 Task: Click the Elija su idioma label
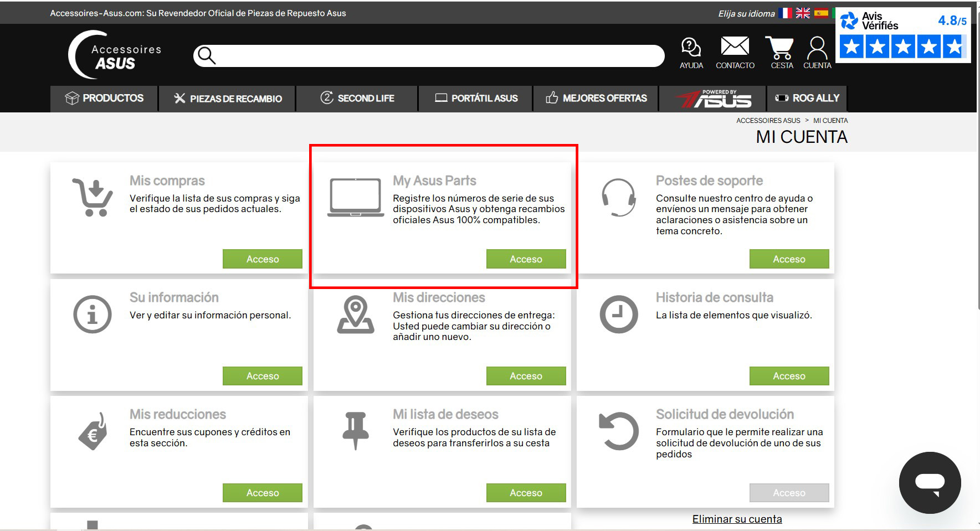(746, 13)
